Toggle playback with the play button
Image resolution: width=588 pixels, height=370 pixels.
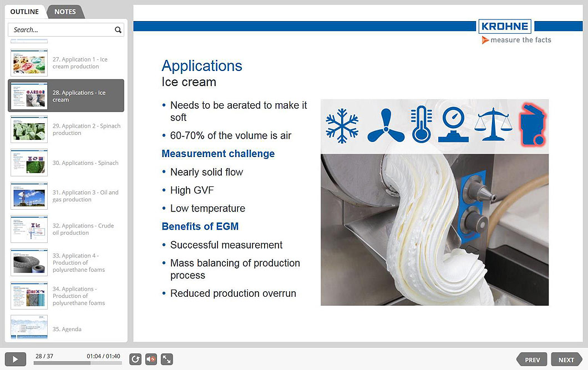click(15, 359)
